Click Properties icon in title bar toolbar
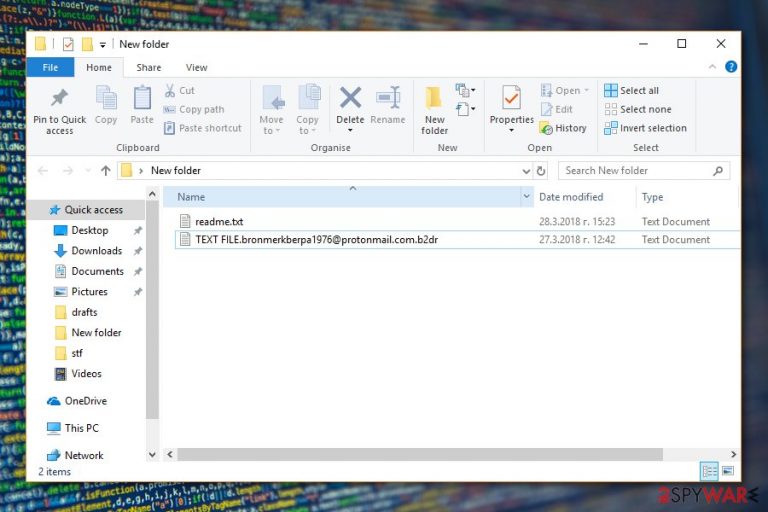 tap(68, 44)
